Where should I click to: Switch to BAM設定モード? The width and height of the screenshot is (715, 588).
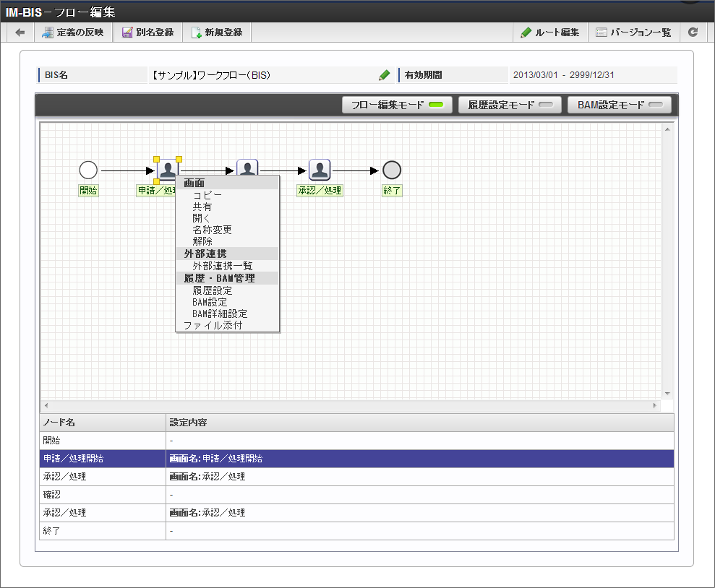(x=620, y=105)
